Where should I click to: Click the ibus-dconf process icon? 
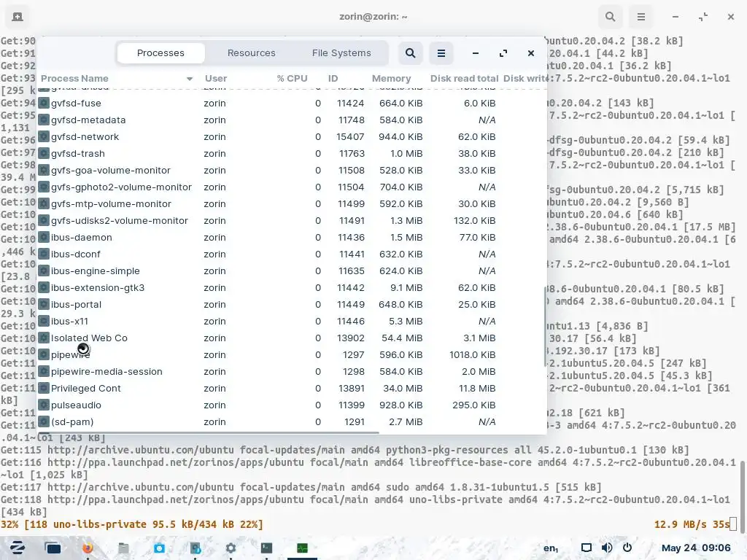click(x=44, y=254)
